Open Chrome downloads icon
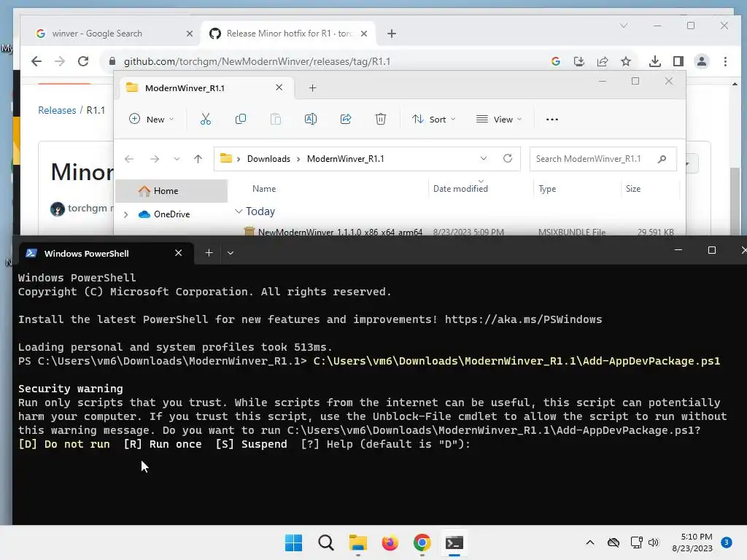The width and height of the screenshot is (747, 560). [x=655, y=61]
